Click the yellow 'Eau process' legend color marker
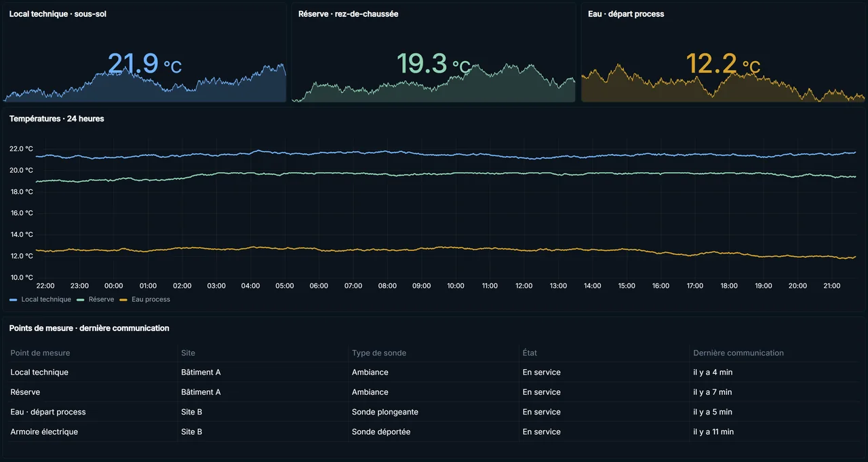The height and width of the screenshot is (462, 868). point(124,299)
